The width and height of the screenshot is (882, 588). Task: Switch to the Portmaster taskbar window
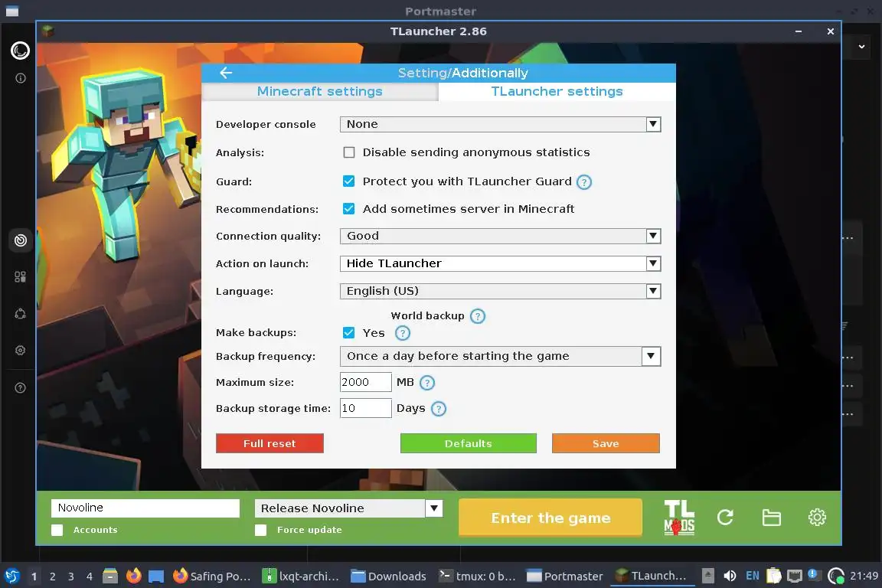tap(565, 577)
